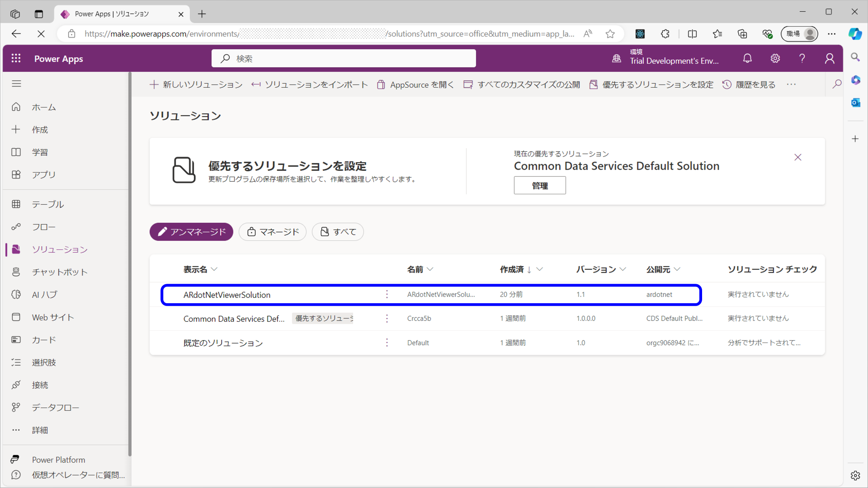Open Edge Copilot sidebar icon

[x=855, y=34]
